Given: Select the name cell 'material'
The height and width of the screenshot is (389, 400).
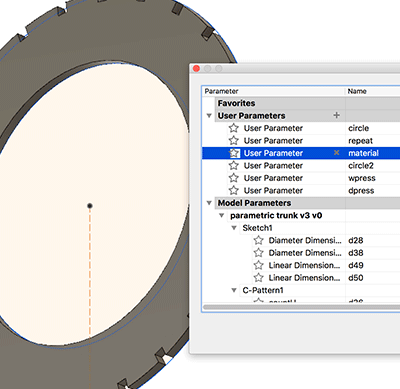Looking at the screenshot, I should 363,153.
